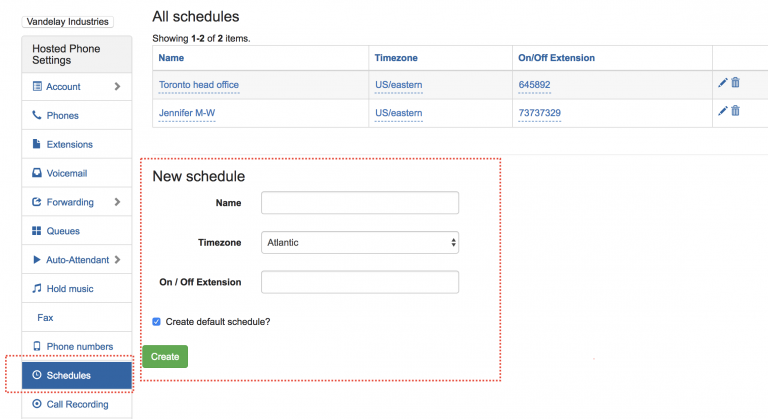The image size is (768, 419).
Task: Click the Voicemail inbox icon
Action: click(37, 173)
